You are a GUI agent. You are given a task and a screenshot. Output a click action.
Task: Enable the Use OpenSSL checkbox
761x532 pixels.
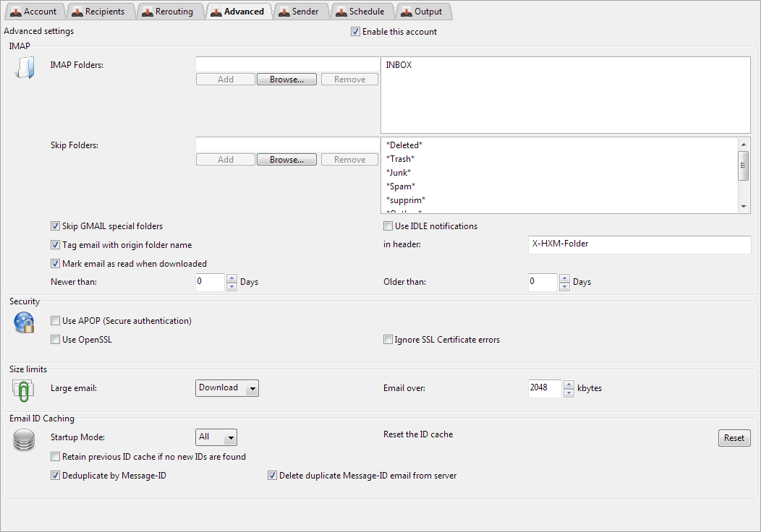[56, 340]
